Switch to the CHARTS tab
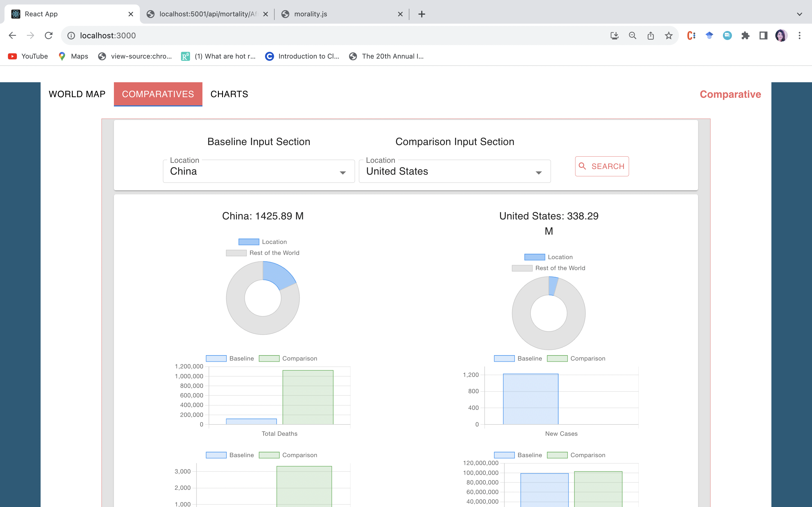The image size is (812, 507). pos(229,94)
